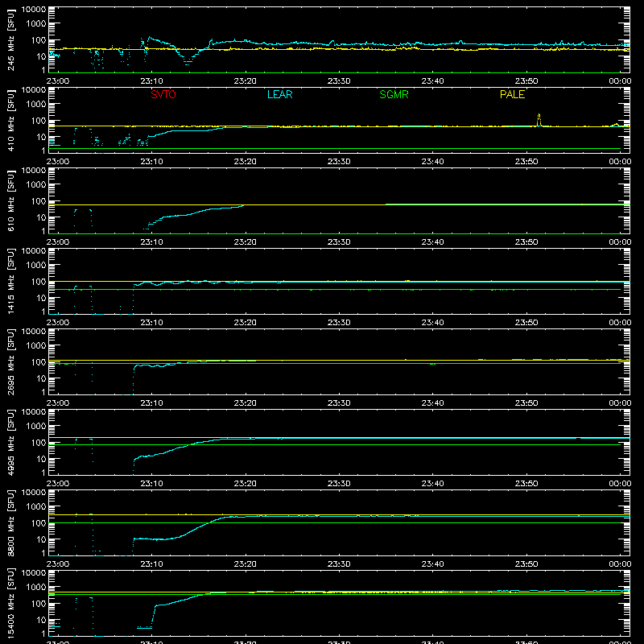
Task: Click the 100 tick label on 1415 MHz axis
Action: 39,282
